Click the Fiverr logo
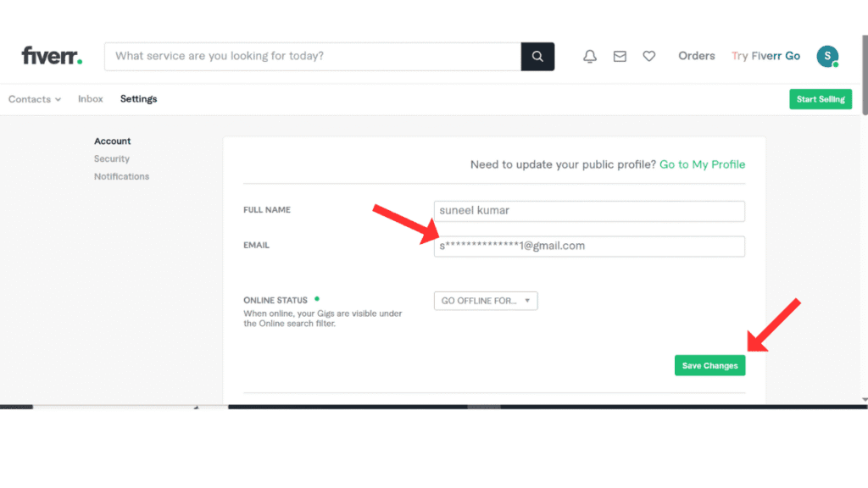The height and width of the screenshot is (488, 868). click(51, 55)
